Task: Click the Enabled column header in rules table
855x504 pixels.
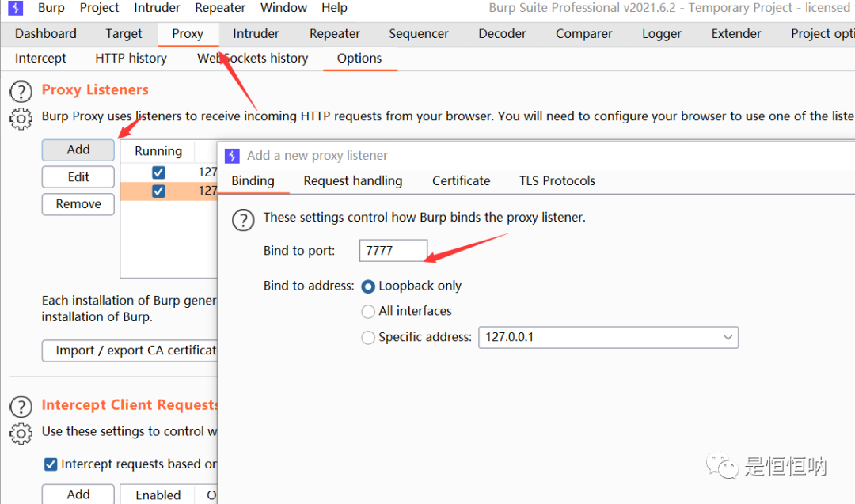Action: click(158, 495)
